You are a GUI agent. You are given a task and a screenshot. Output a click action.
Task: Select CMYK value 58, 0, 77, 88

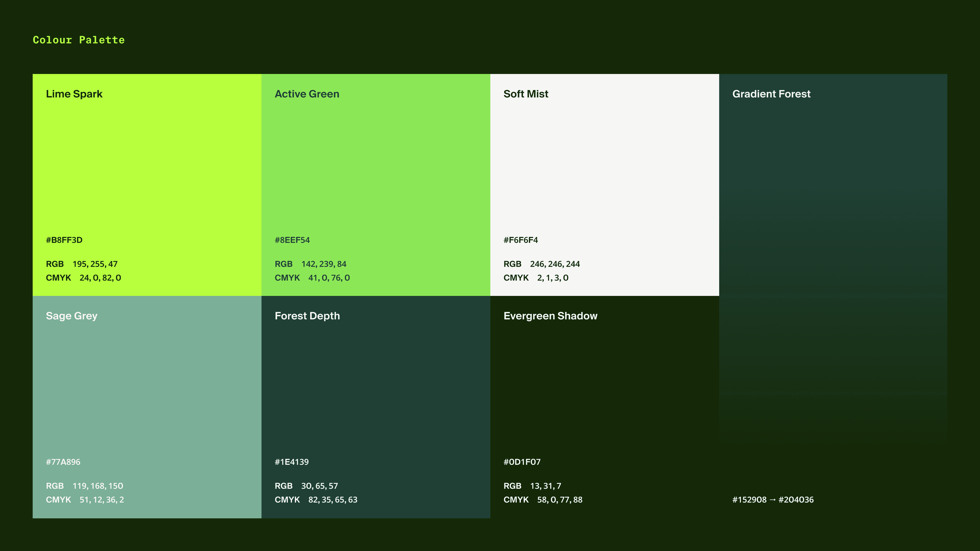560,500
